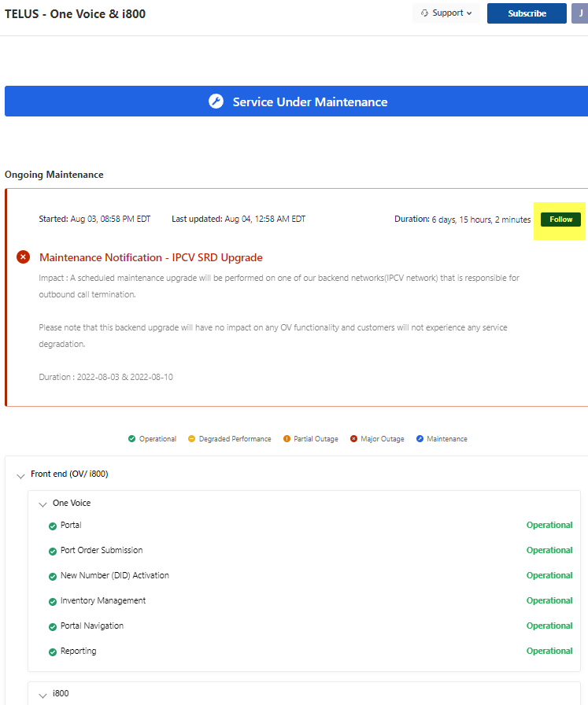Select the Reporting component label
The height and width of the screenshot is (705, 588).
(x=78, y=651)
